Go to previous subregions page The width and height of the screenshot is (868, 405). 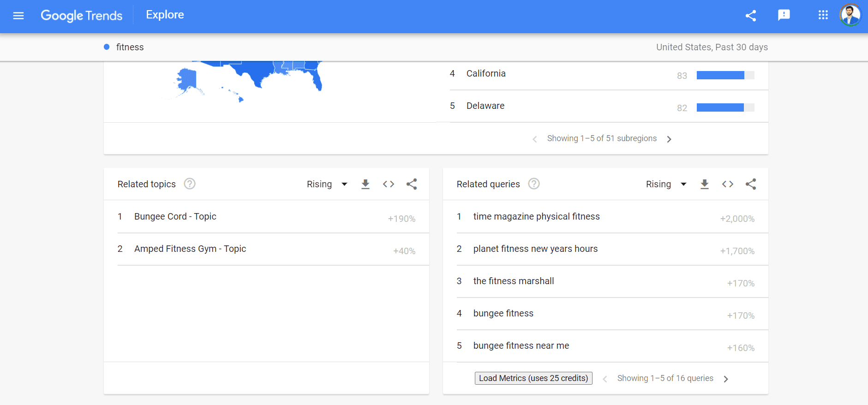534,139
